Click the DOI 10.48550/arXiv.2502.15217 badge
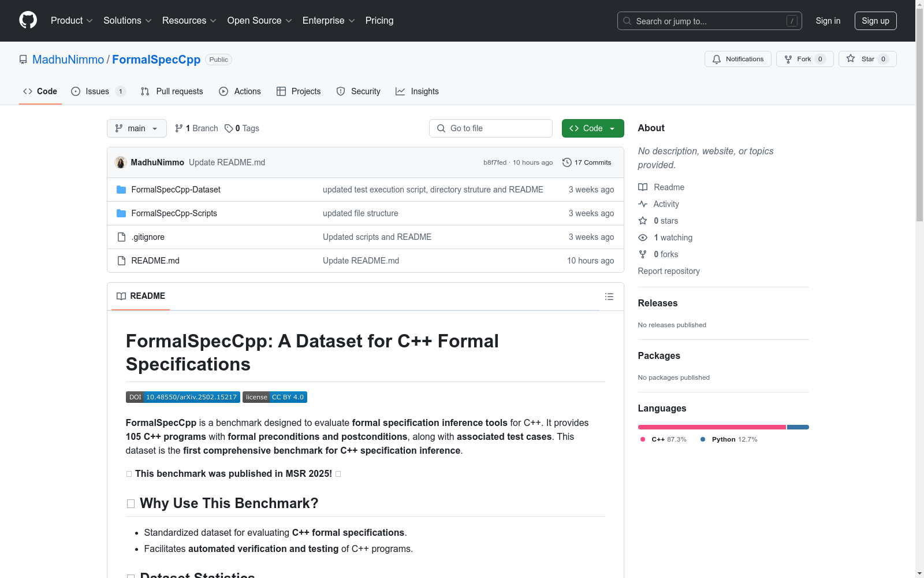Viewport: 924px width, 578px height. (x=183, y=397)
